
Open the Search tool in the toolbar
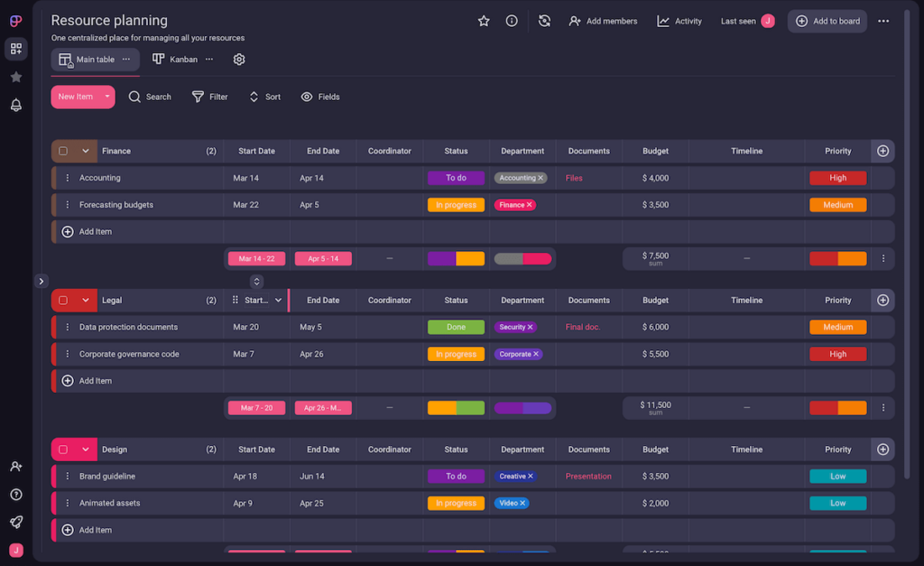[x=150, y=97]
